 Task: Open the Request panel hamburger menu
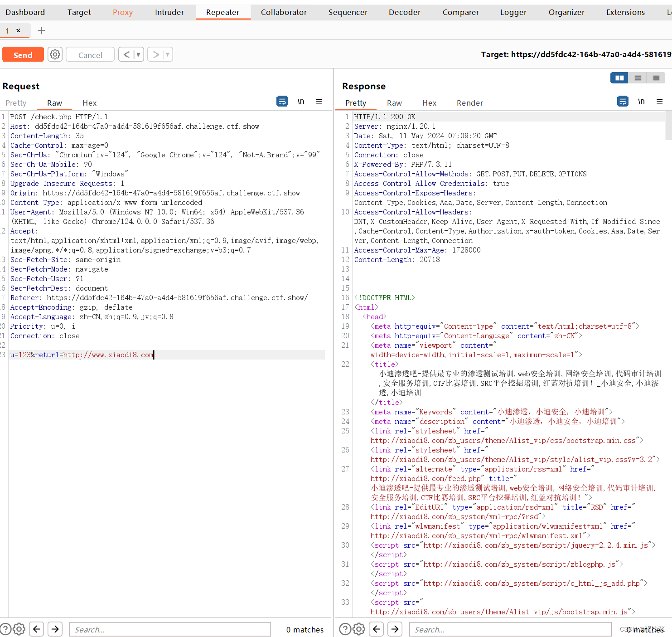pos(319,102)
